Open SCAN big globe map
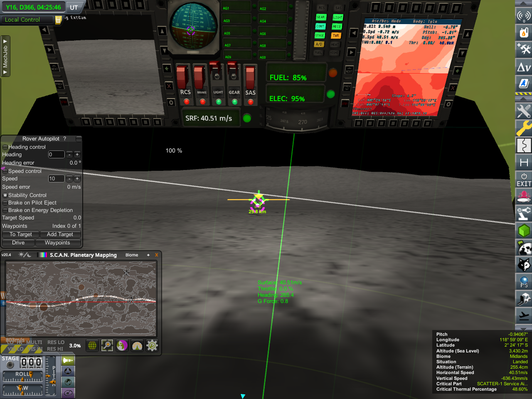Viewport: 532px width, 399px height. tap(92, 345)
